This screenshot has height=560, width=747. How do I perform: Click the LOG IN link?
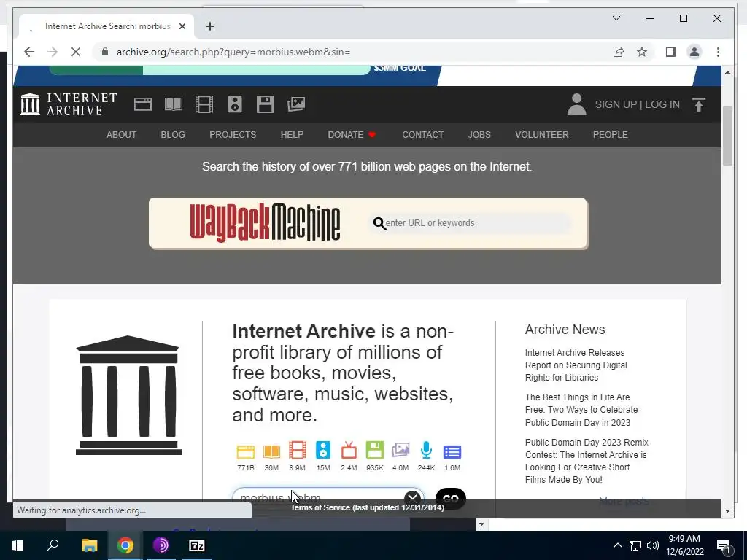tap(662, 104)
